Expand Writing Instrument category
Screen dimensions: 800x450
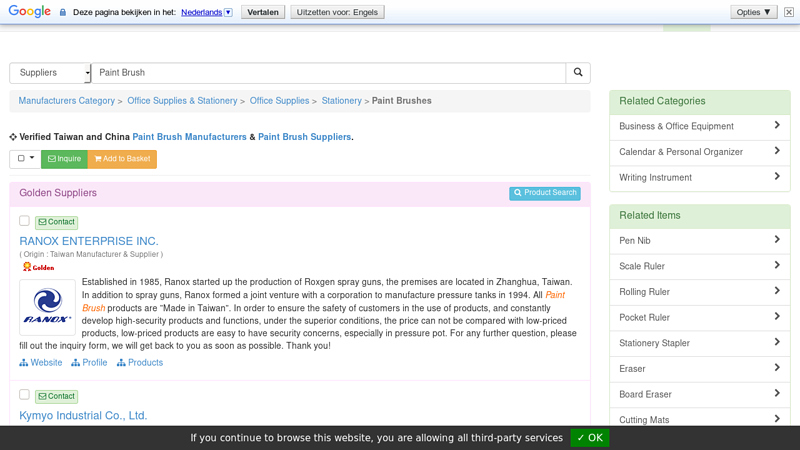tap(699, 178)
